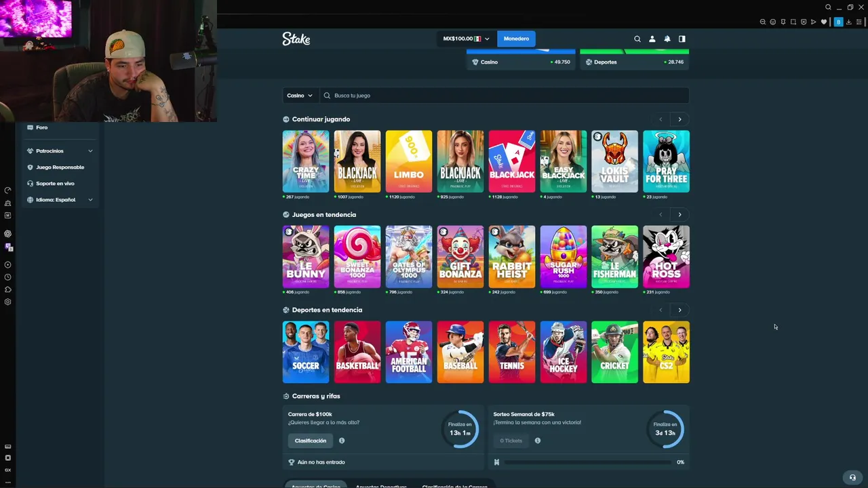This screenshot has height=488, width=868.
Task: Open the user profile icon
Action: coord(652,39)
